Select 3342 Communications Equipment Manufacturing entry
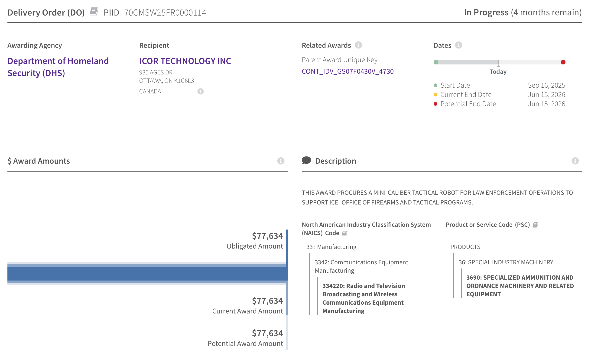 361,266
